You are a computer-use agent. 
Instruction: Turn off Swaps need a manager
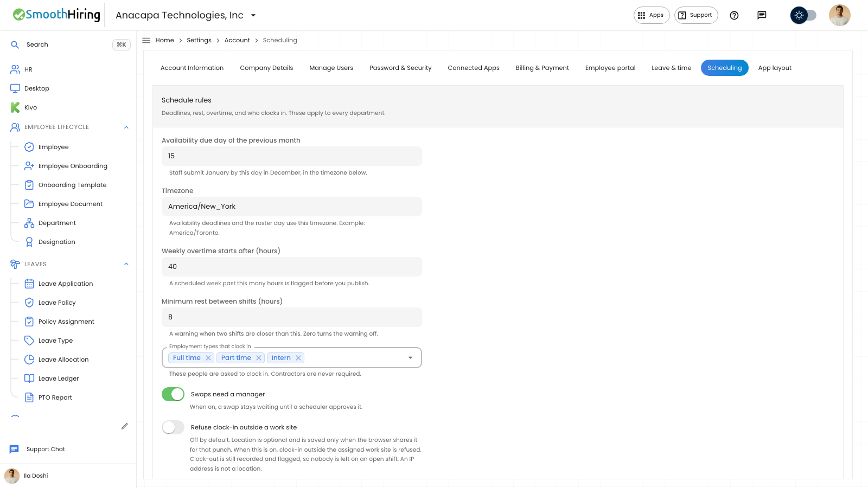click(x=173, y=394)
